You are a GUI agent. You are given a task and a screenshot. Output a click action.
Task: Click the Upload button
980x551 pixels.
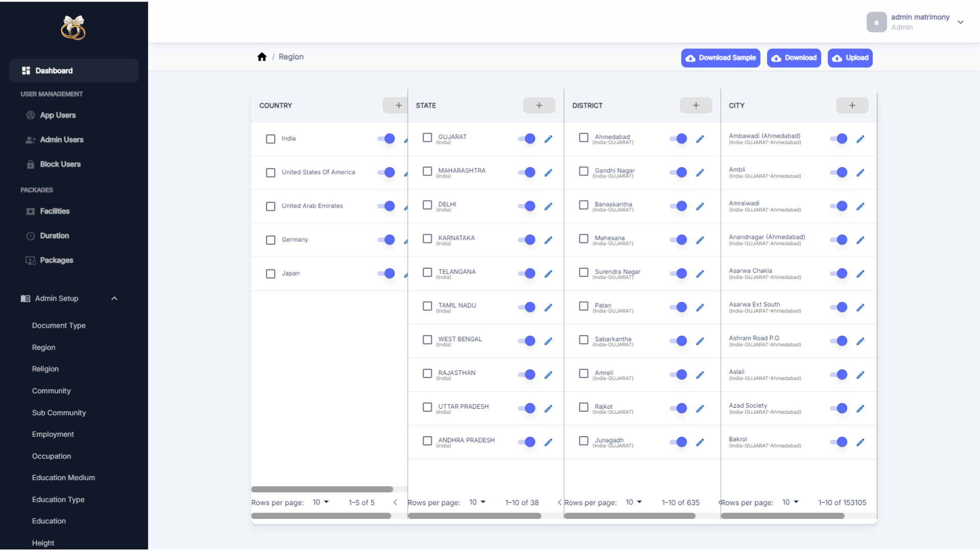click(850, 58)
